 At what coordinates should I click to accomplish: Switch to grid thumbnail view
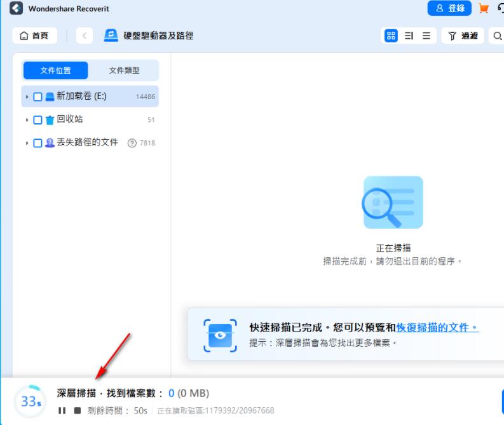[391, 36]
